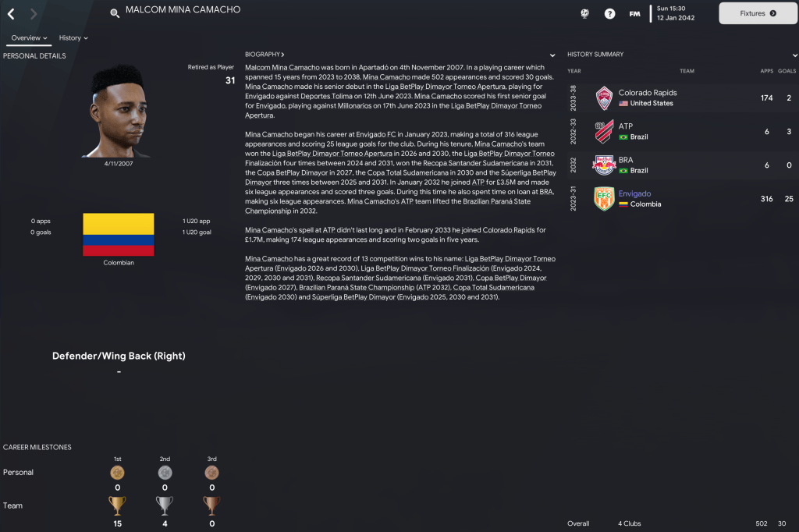The width and height of the screenshot is (799, 532).
Task: Open the Biography section heading link
Action: click(265, 54)
